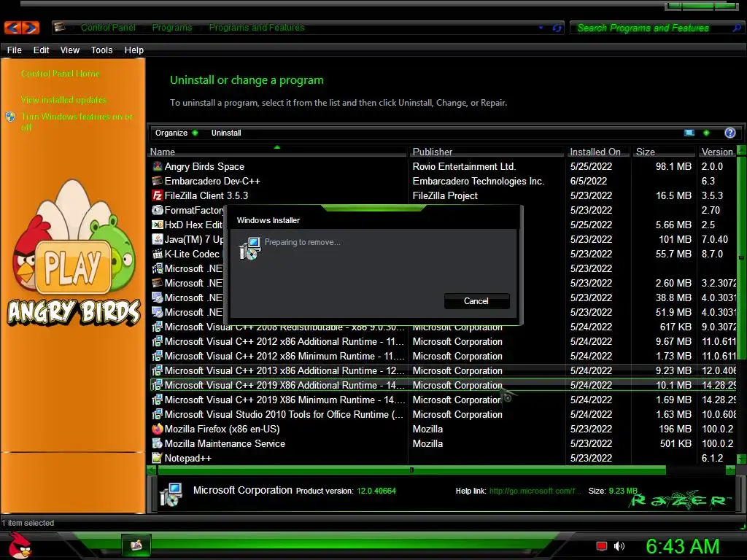Open the Edit menu
The image size is (747, 560).
(x=41, y=50)
